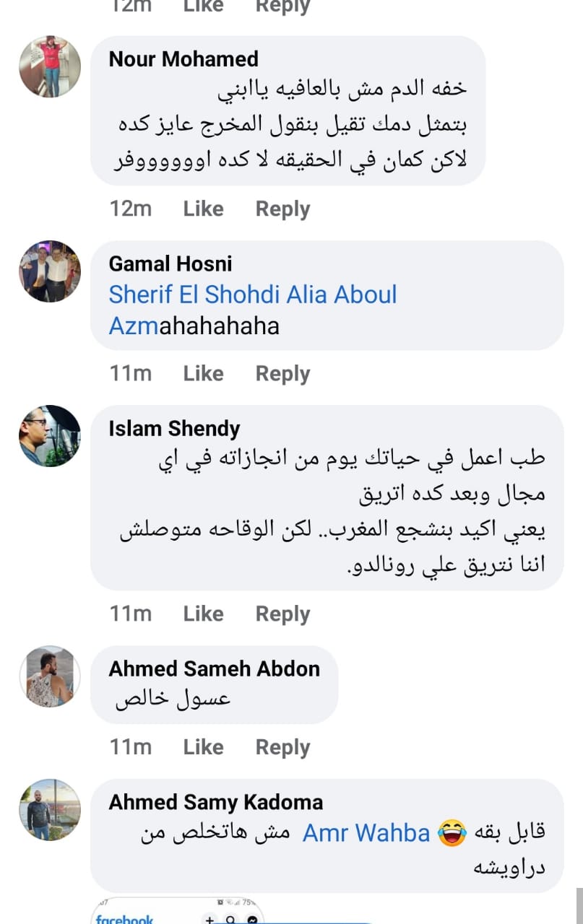Open Nour Mohamed's profile picture
The width and height of the screenshot is (583, 924).
(50, 66)
